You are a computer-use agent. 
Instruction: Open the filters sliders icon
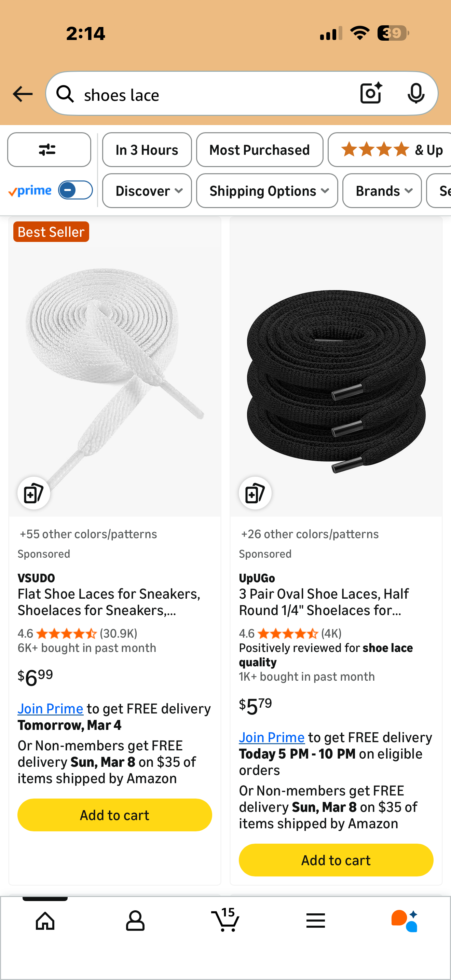coord(49,150)
